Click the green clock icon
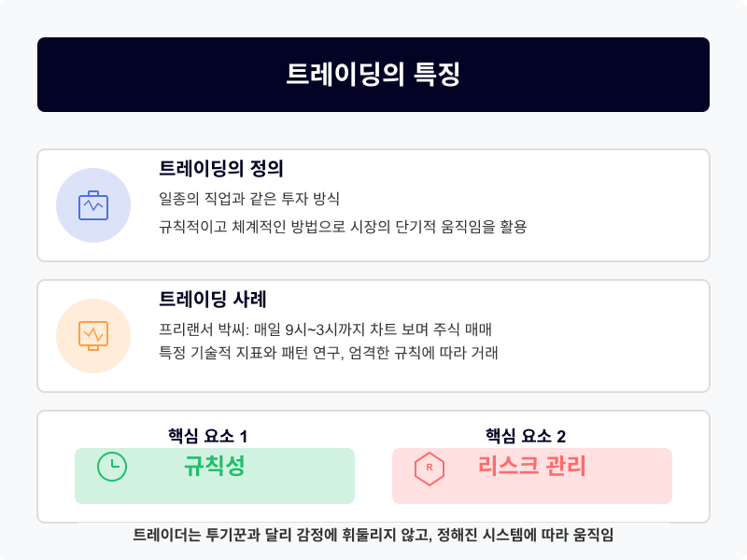The width and height of the screenshot is (747, 560). point(112,466)
